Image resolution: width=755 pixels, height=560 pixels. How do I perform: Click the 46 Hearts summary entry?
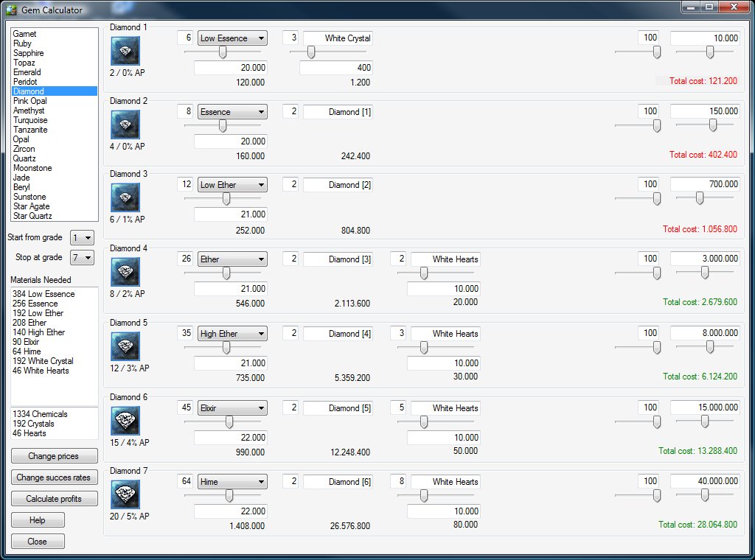[29, 433]
